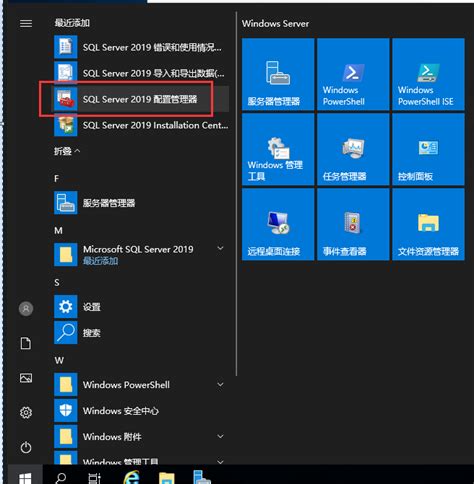Click the letter F group header
The image size is (474, 484).
(57, 179)
